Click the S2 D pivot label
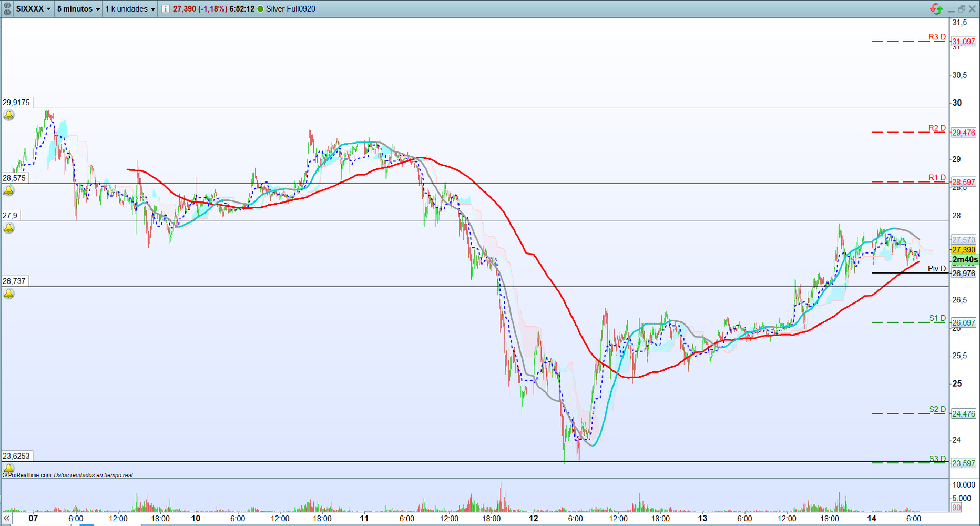Screen dimensions: 980x526 tap(937, 409)
